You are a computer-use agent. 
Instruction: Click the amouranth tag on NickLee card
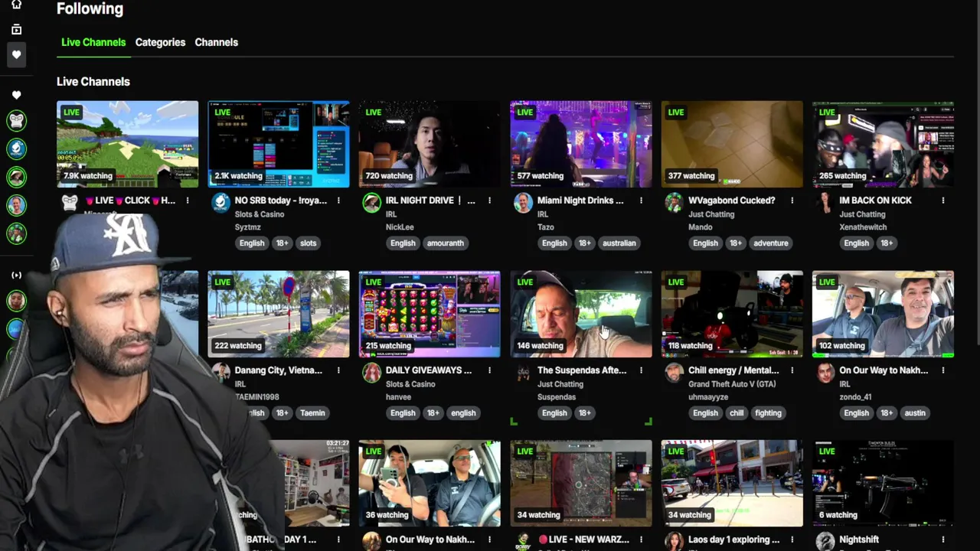446,243
